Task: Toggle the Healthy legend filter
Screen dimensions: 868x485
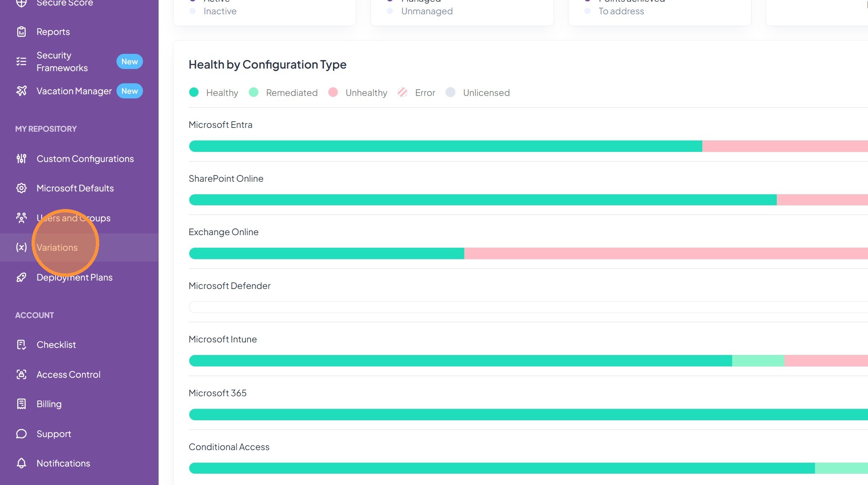Action: [214, 93]
